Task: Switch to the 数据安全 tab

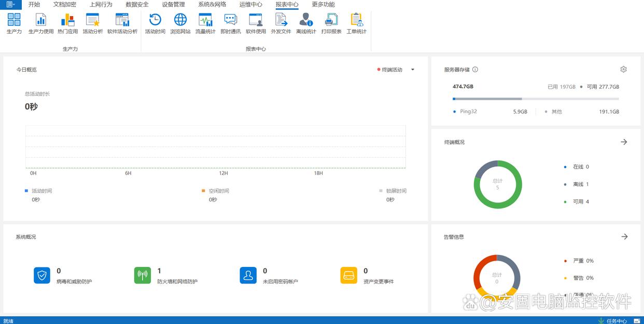Action: pos(137,5)
